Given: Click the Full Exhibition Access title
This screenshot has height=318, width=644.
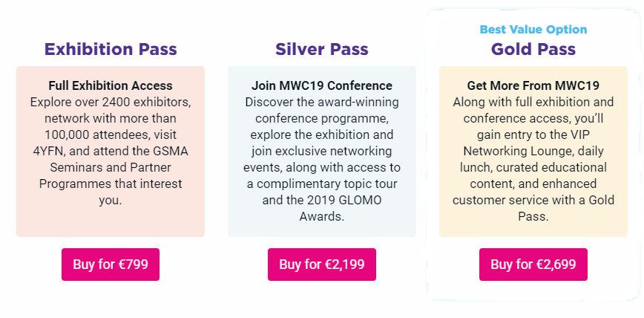Looking at the screenshot, I should click(x=111, y=85).
